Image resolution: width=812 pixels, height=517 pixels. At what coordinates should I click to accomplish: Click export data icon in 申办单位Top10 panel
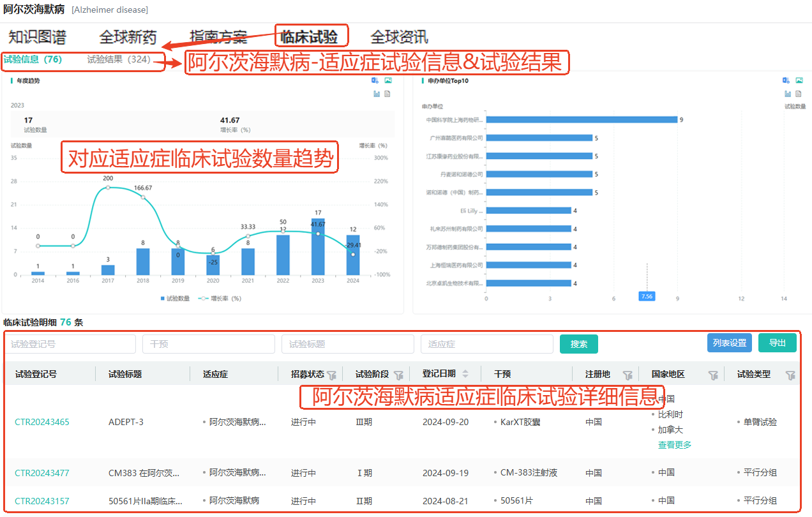(x=786, y=80)
